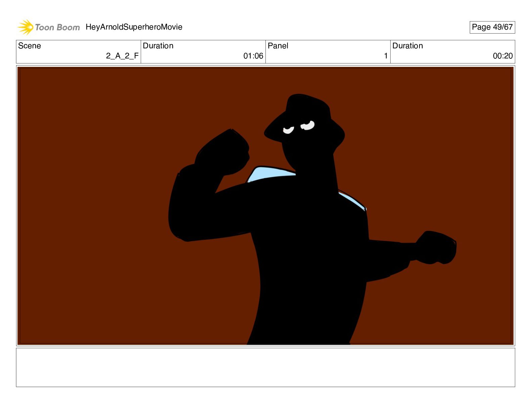Select the Duration label above 00:20
The image size is (532, 411).
tap(408, 46)
